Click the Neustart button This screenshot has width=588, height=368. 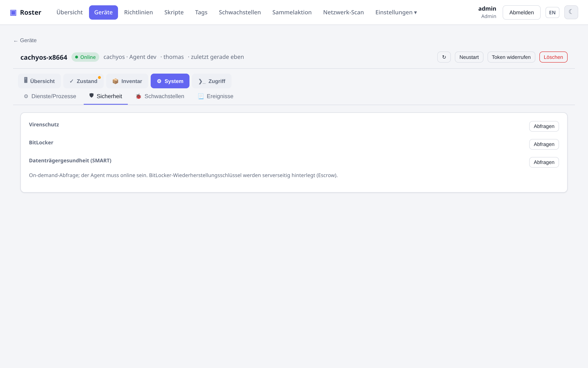pos(469,57)
